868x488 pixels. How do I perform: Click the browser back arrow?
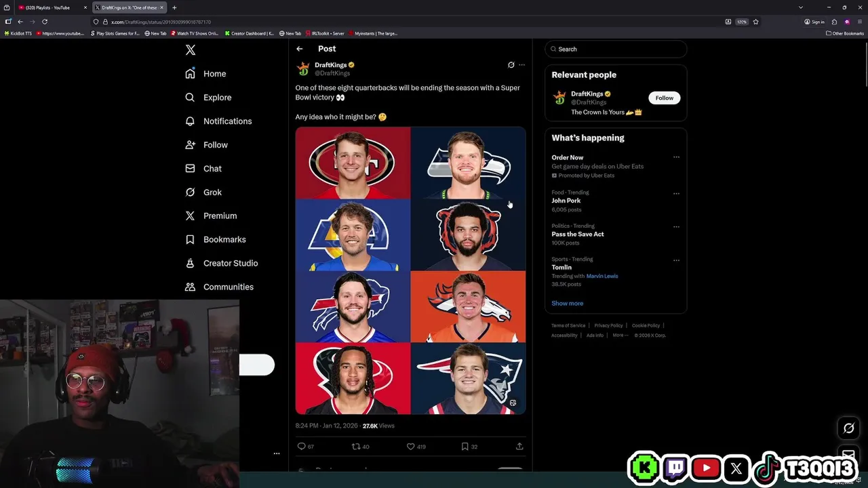pos(20,22)
